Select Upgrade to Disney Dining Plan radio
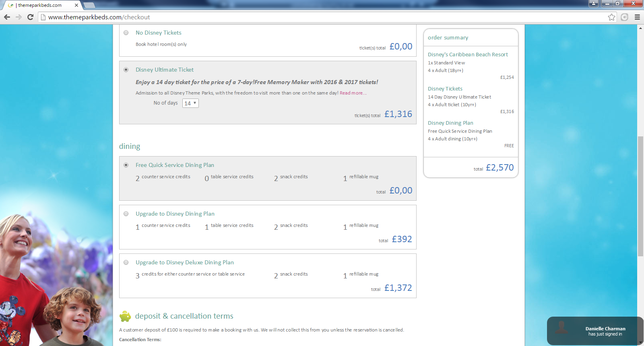 pyautogui.click(x=126, y=214)
